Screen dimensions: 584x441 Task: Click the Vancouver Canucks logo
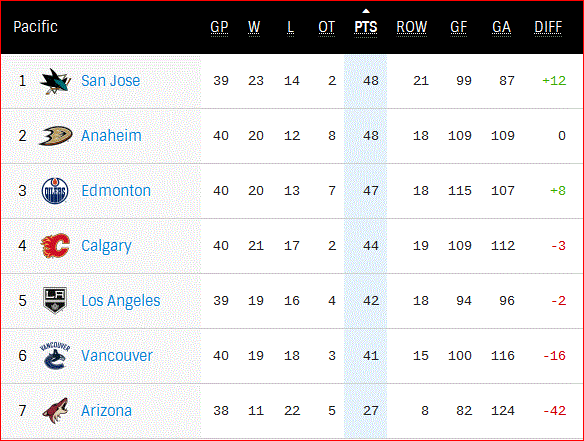pyautogui.click(x=55, y=355)
